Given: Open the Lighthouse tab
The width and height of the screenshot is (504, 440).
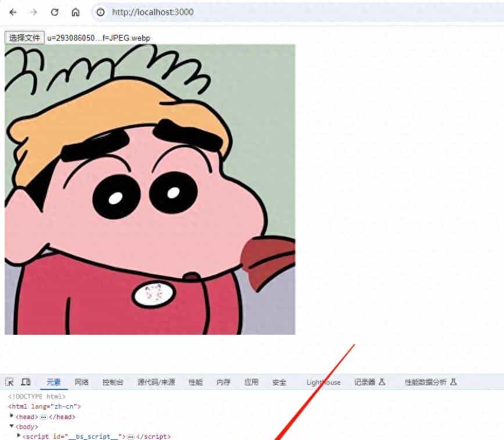Looking at the screenshot, I should click(x=323, y=382).
